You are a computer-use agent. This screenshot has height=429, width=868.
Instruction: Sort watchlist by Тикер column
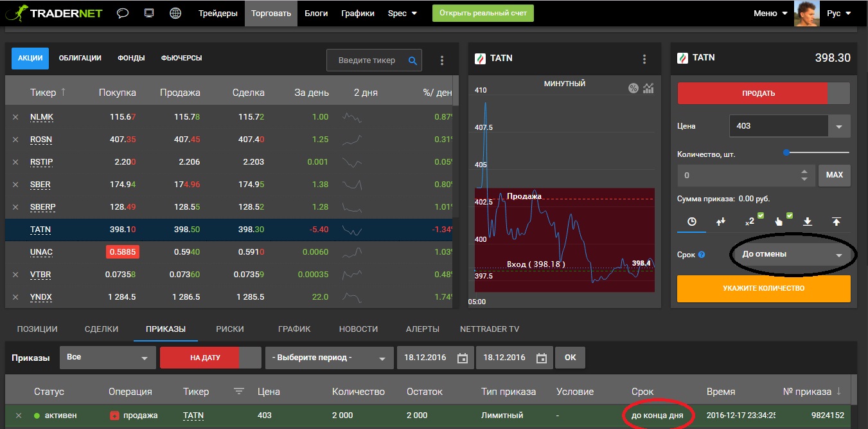point(48,93)
